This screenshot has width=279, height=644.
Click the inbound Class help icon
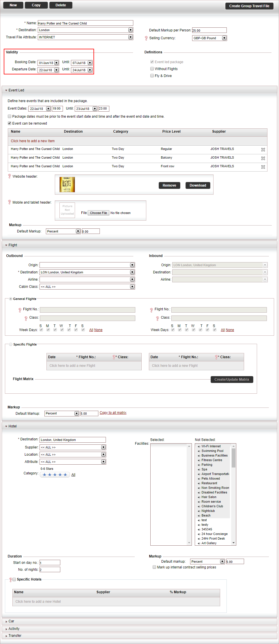point(158,318)
